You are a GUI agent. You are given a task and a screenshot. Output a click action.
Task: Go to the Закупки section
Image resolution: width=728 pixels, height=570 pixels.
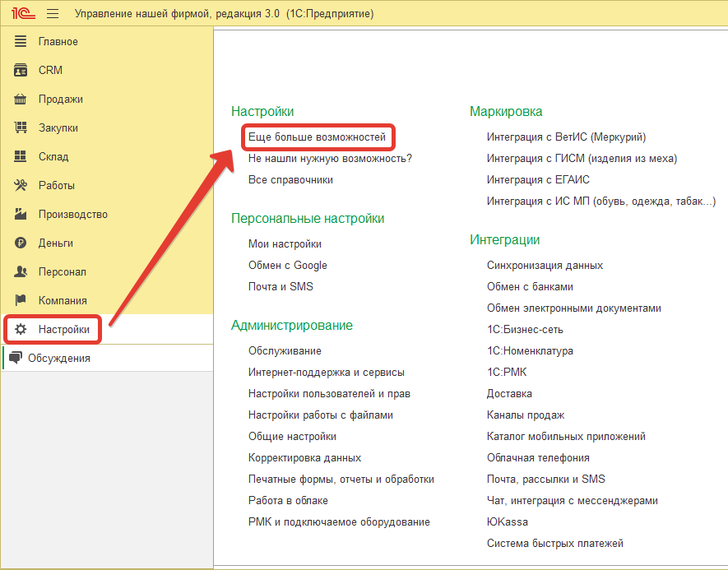[58, 128]
